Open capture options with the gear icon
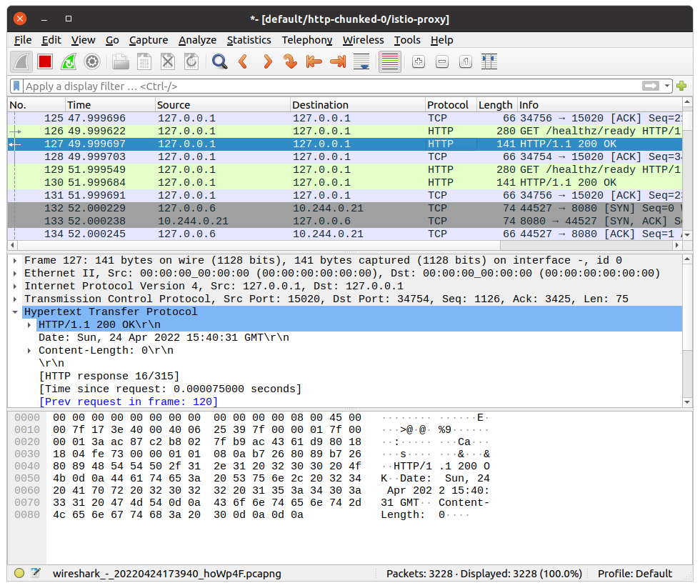 coord(92,61)
